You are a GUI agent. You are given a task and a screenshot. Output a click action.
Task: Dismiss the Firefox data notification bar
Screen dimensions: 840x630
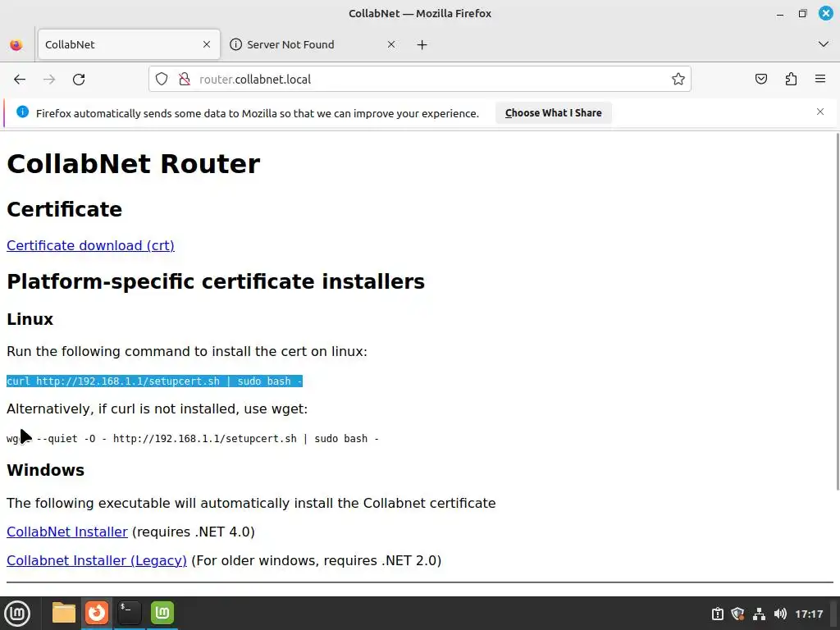[820, 112]
